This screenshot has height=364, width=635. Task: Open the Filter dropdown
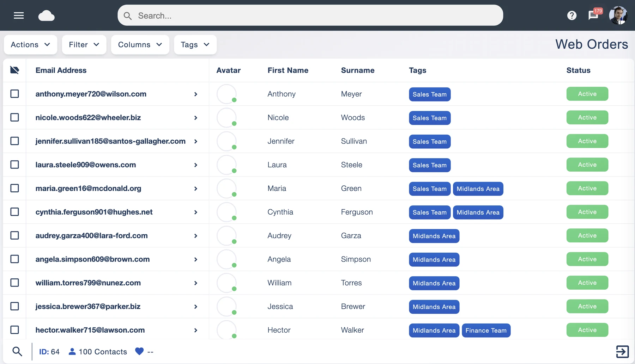point(84,45)
